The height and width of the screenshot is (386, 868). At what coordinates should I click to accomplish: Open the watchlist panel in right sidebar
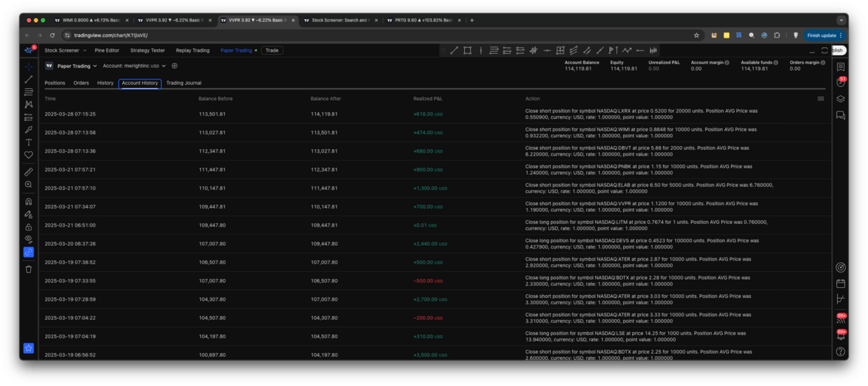pos(840,67)
